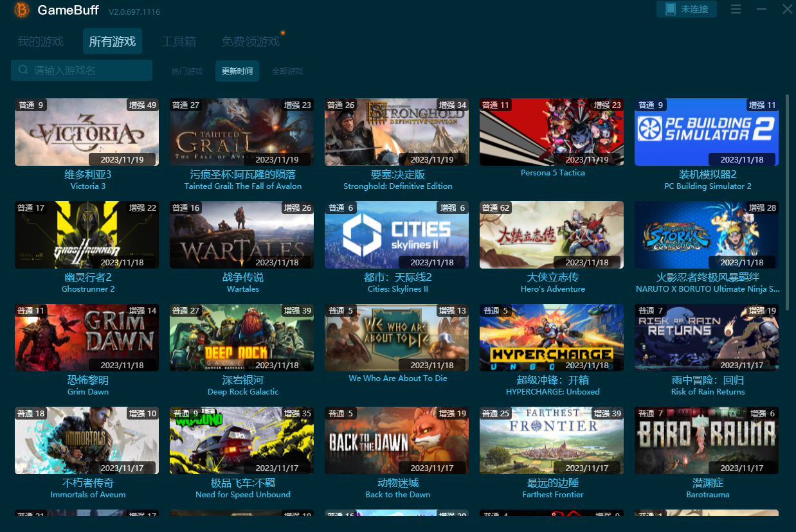Click the search magnifier icon
This screenshot has width=796, height=532.
point(23,70)
